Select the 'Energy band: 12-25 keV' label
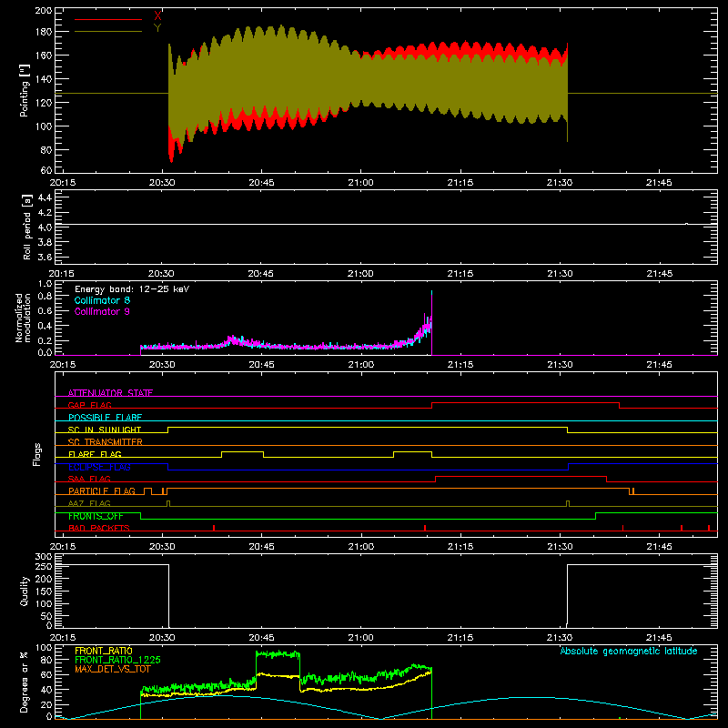Screen dimensions: 728x728 (132, 289)
